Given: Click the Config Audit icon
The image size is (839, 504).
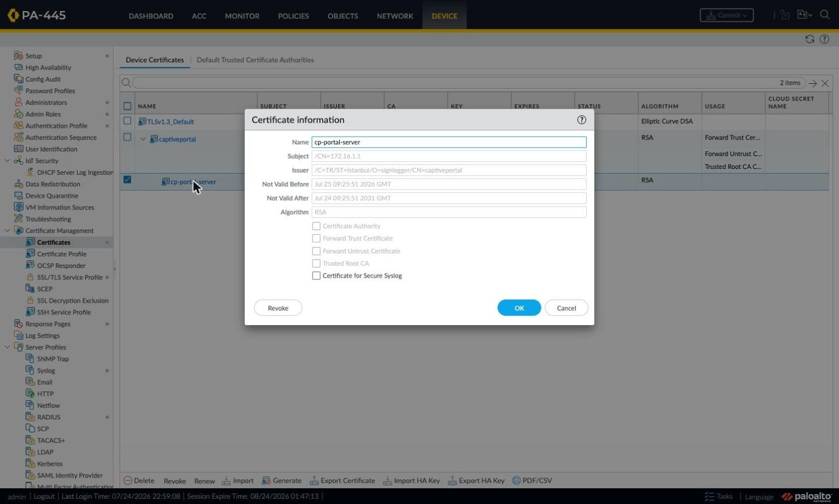Looking at the screenshot, I should [x=18, y=79].
